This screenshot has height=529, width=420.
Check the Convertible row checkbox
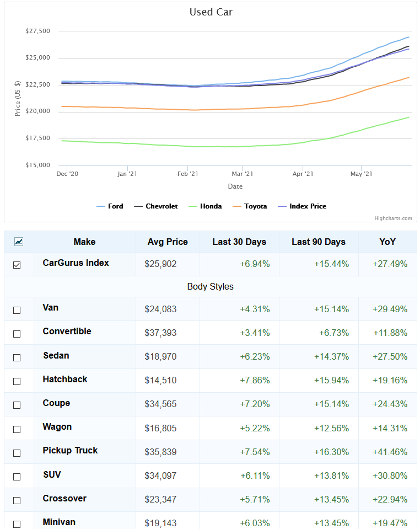pyautogui.click(x=17, y=334)
